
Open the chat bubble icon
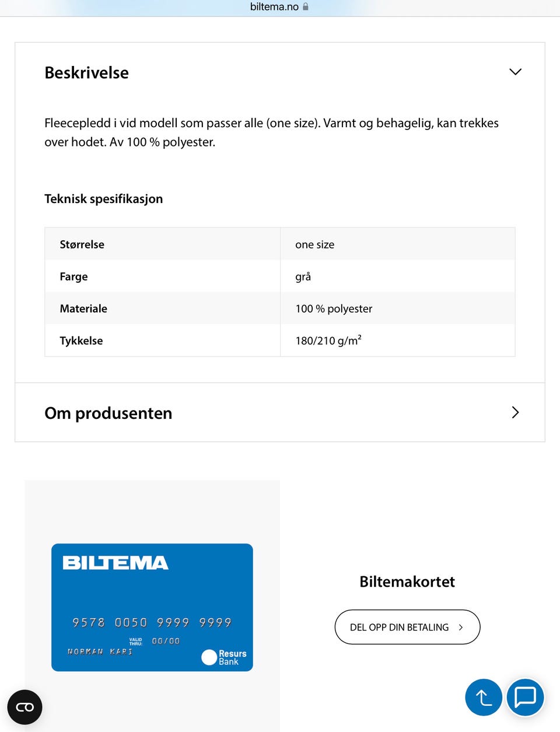coord(524,697)
